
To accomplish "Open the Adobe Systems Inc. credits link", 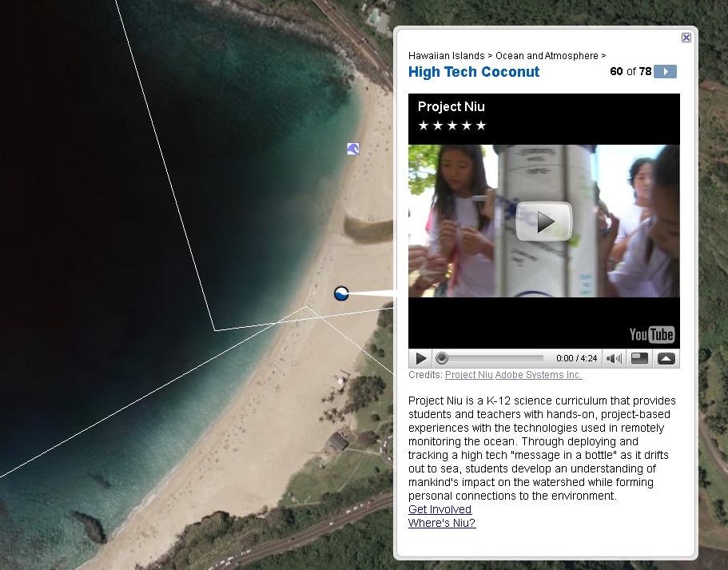I will click(x=539, y=375).
